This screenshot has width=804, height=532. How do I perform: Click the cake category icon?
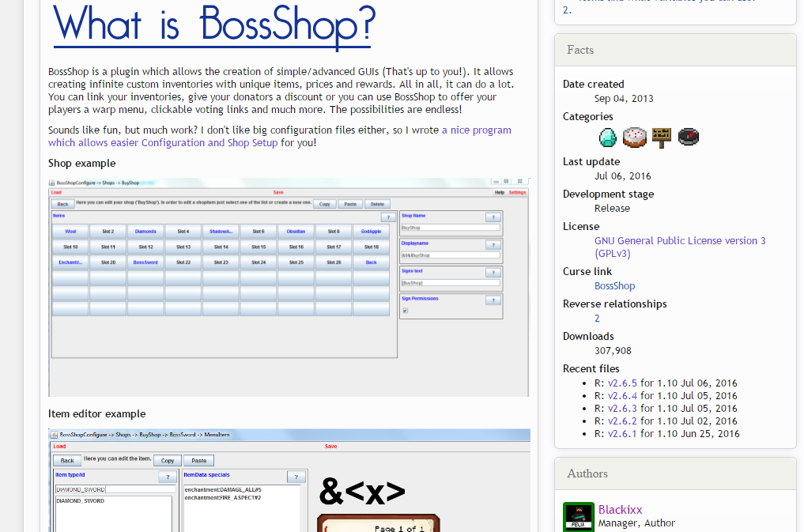click(x=634, y=138)
